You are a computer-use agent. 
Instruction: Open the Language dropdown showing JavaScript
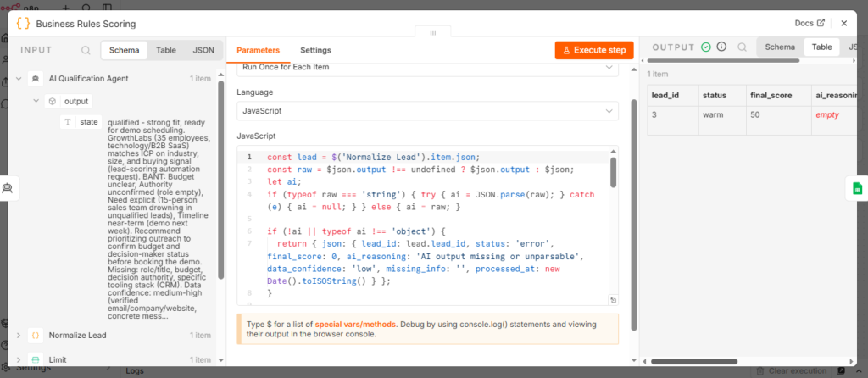click(427, 111)
